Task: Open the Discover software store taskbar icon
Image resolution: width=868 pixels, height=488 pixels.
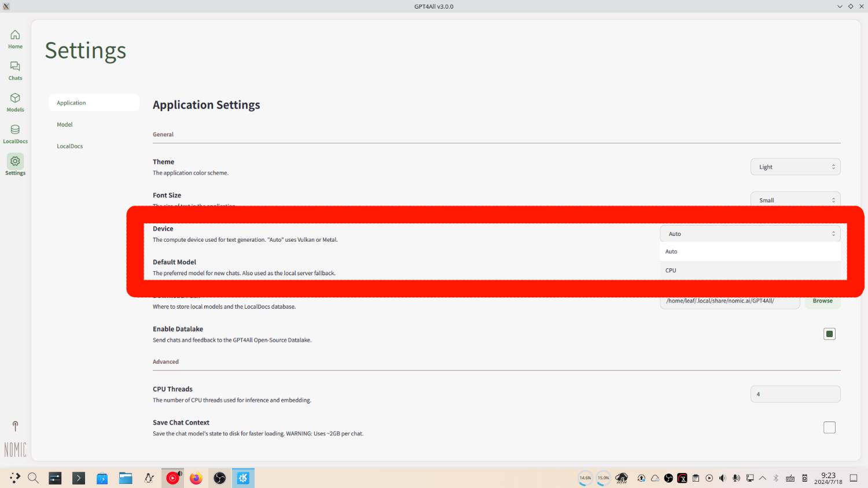Action: click(x=102, y=478)
